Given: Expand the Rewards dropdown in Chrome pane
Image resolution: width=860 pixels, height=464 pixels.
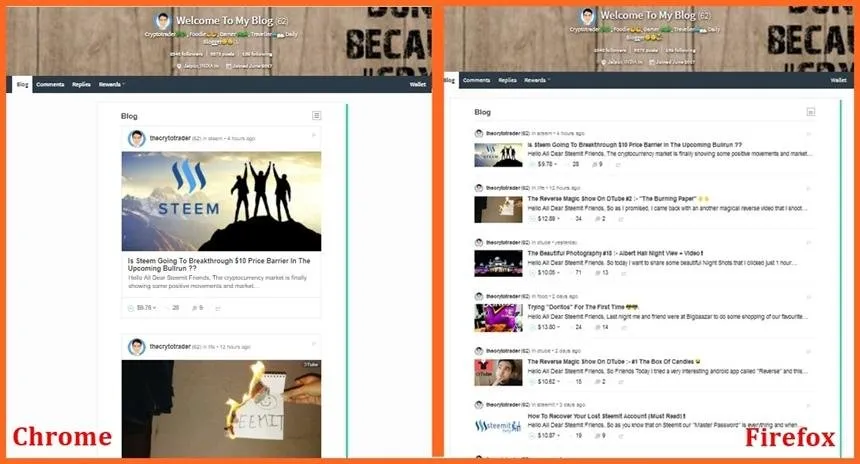Looking at the screenshot, I should [111, 84].
